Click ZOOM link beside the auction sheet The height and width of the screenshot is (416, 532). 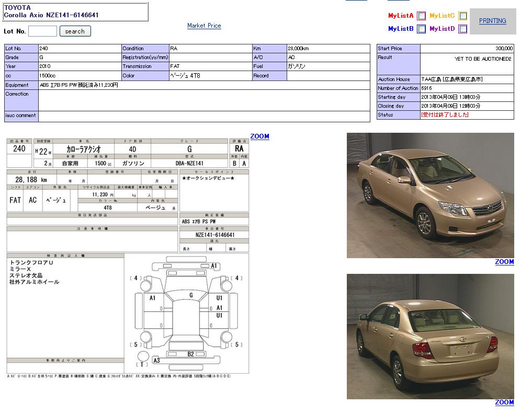coord(259,136)
